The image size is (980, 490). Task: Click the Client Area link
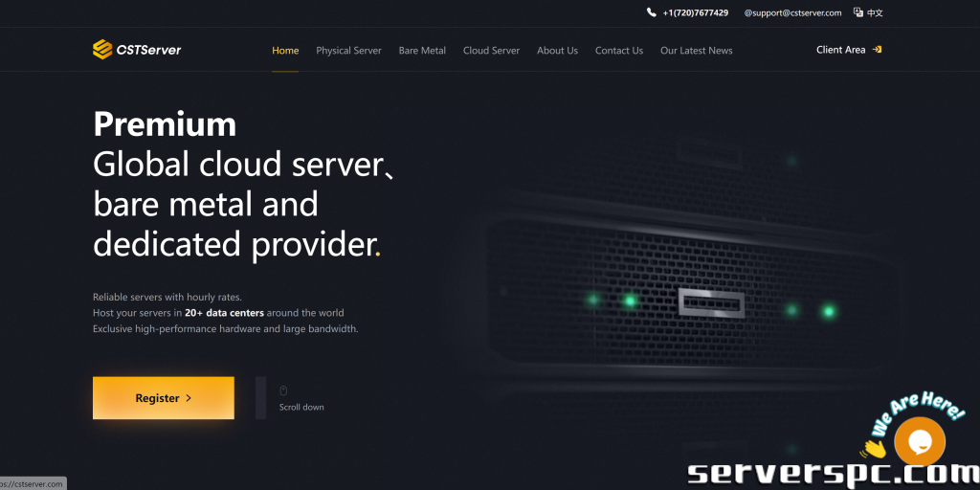(840, 50)
